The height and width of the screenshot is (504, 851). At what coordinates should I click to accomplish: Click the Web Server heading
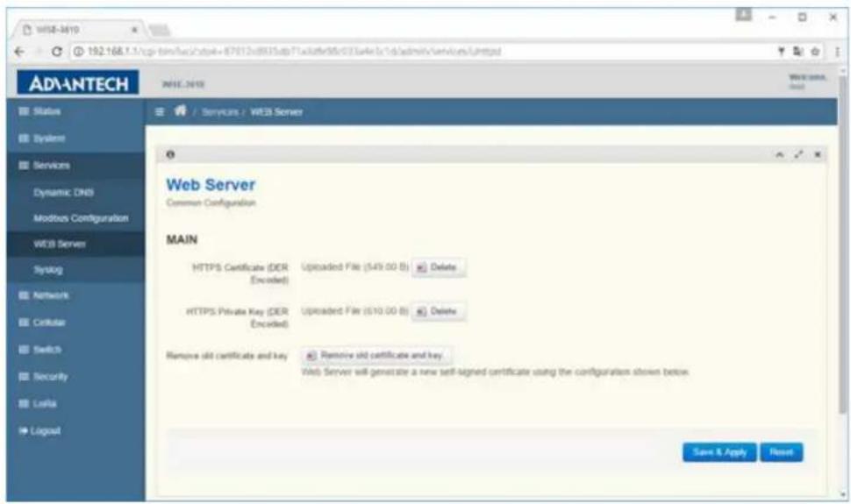(x=211, y=184)
